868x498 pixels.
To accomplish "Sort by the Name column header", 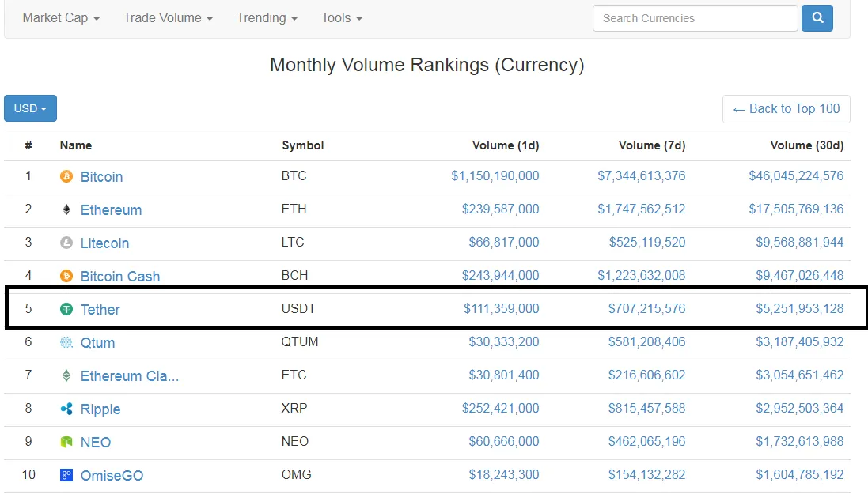I will 76,145.
